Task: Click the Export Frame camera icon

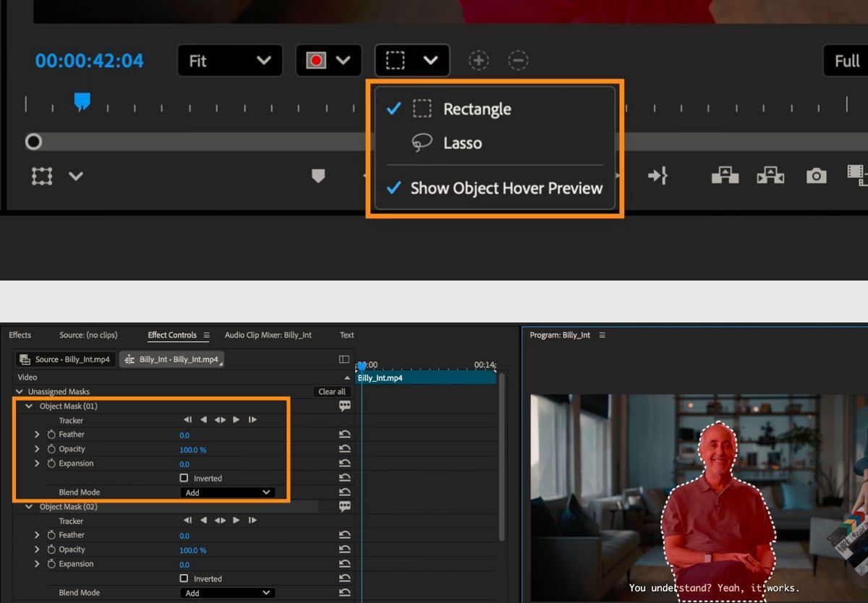Action: click(816, 174)
